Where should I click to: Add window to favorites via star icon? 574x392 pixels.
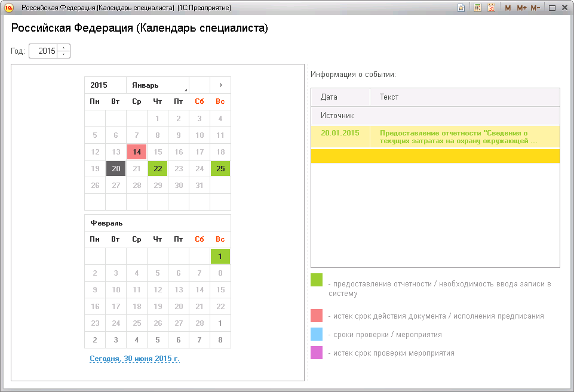point(461,7)
